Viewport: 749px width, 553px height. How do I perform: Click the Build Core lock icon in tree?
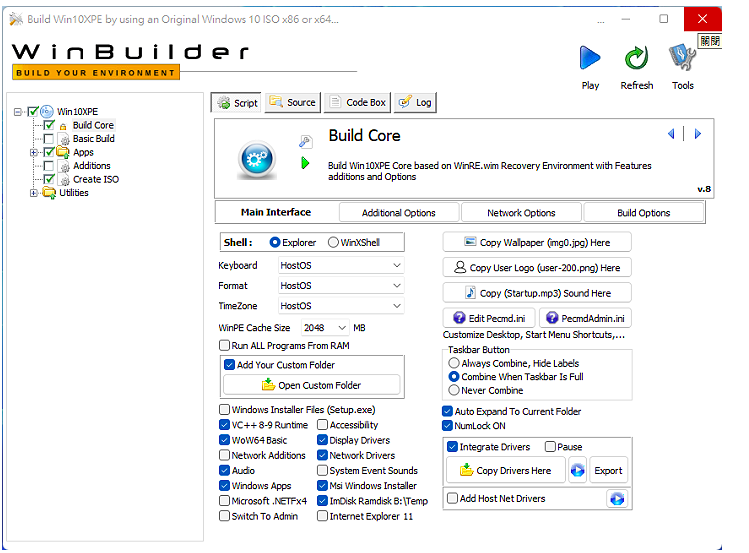[x=63, y=127]
